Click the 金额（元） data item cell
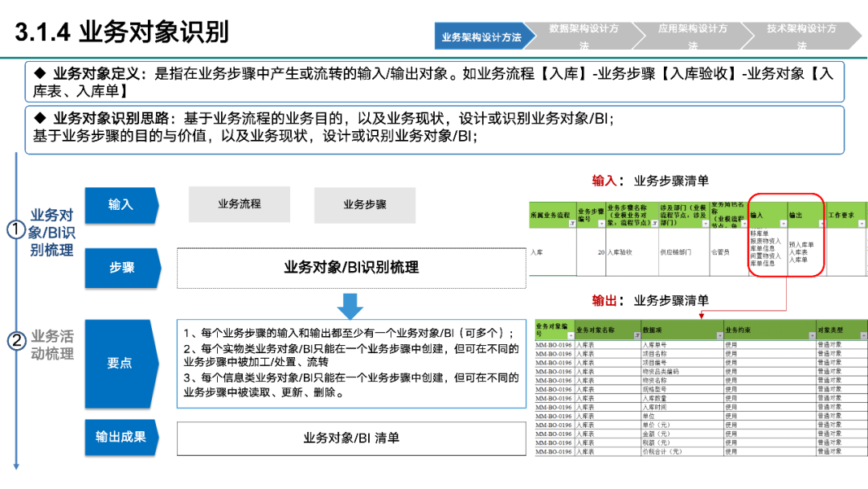The width and height of the screenshot is (868, 489). point(682,434)
